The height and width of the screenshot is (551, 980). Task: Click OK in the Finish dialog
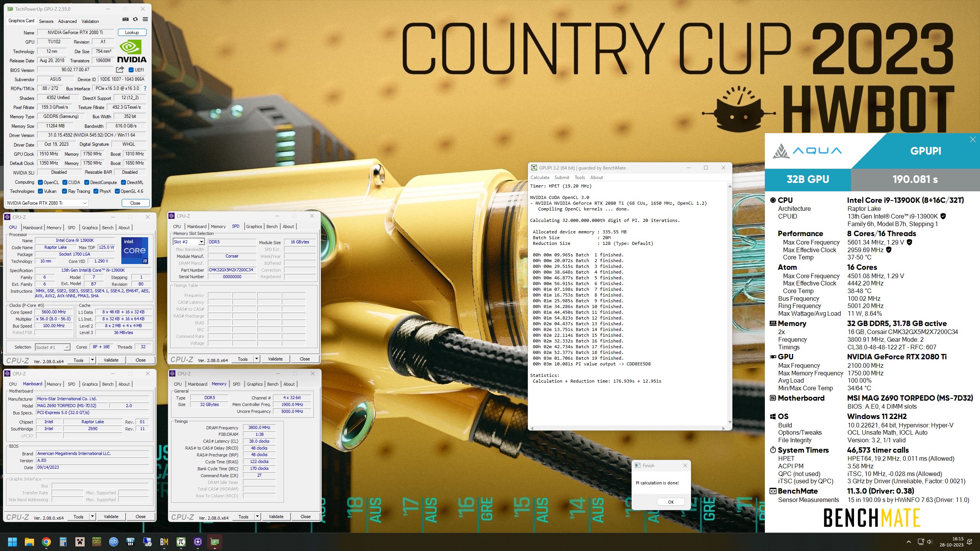671,502
